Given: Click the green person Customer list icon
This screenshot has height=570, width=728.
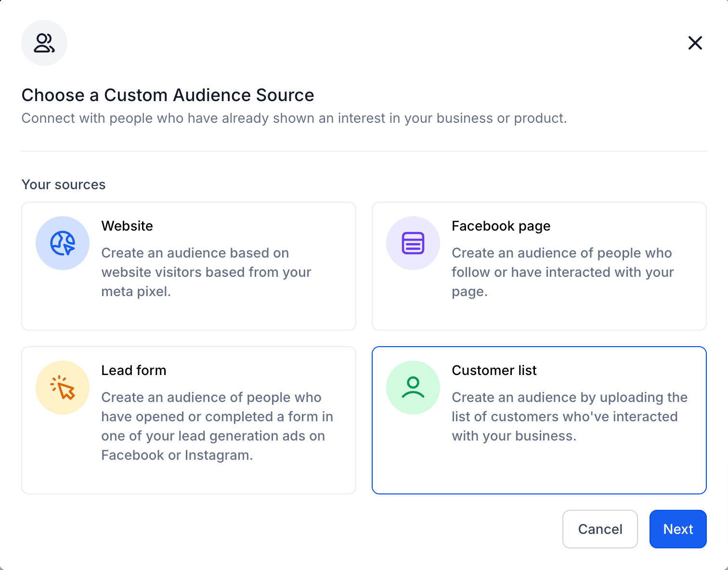Looking at the screenshot, I should click(x=413, y=388).
